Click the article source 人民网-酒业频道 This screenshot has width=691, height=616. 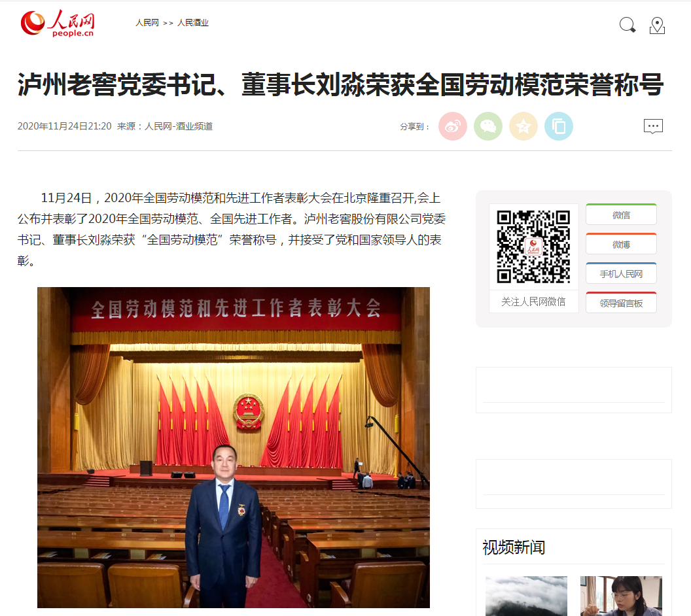click(179, 126)
